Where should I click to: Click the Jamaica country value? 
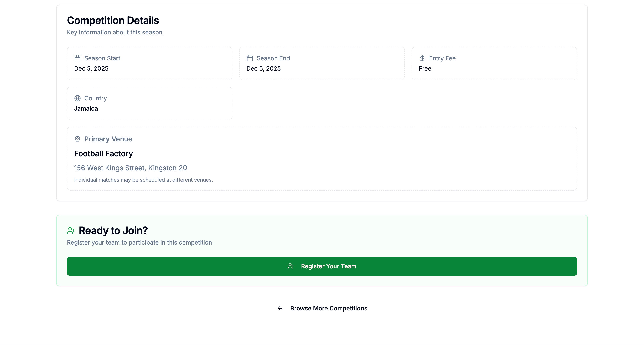[86, 108]
